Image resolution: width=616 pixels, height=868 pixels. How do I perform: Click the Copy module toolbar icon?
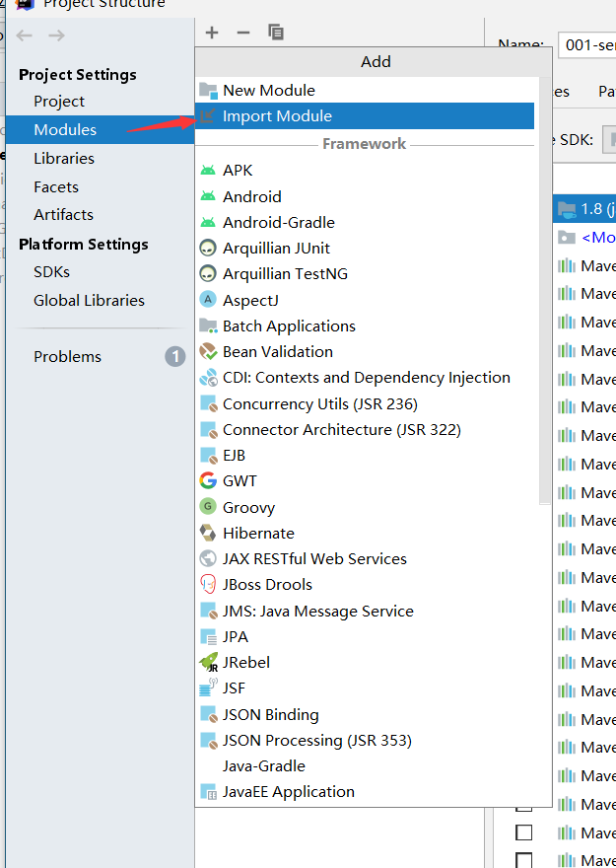point(276,33)
